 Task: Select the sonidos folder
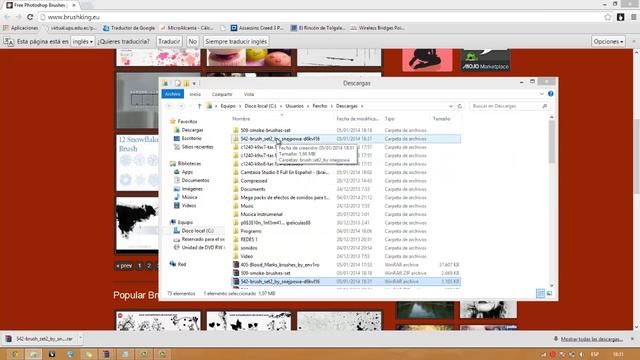coord(346,248)
